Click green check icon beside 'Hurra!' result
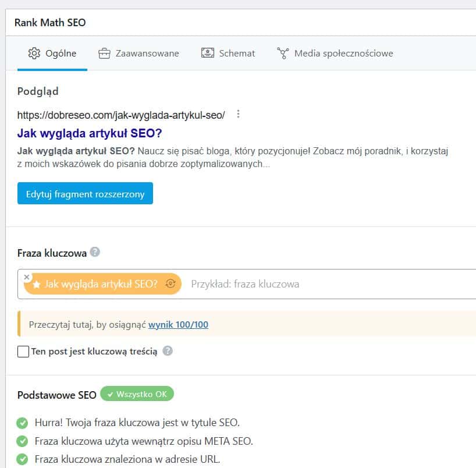Screen dimensions: 476x468 [23, 423]
